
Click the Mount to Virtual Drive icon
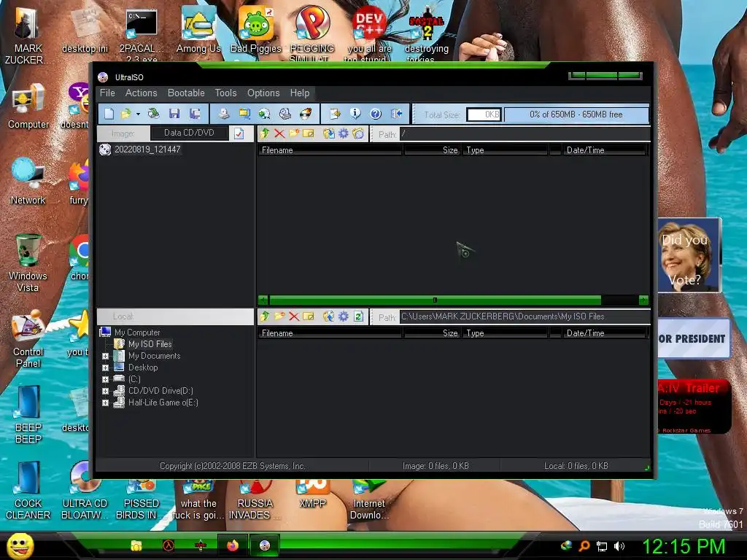click(x=285, y=113)
